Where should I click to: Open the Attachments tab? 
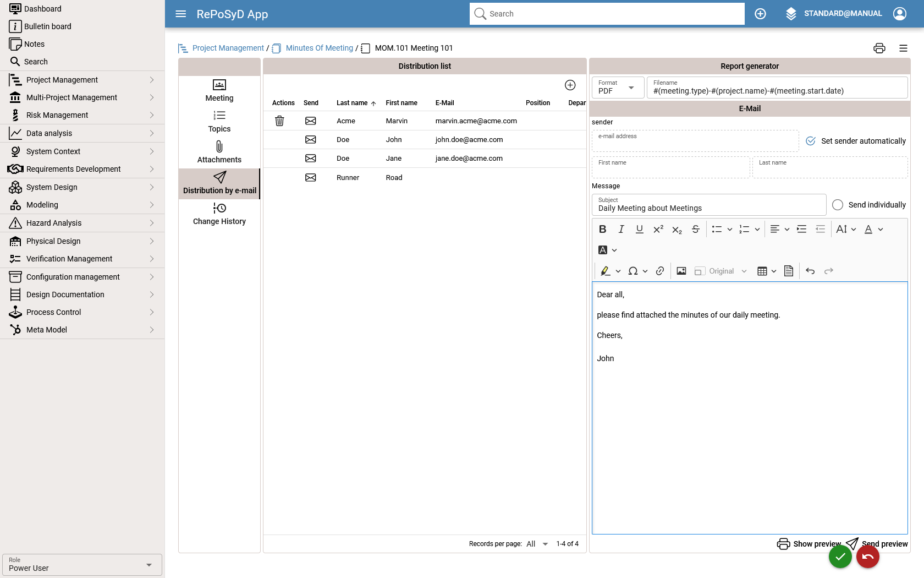(x=219, y=153)
